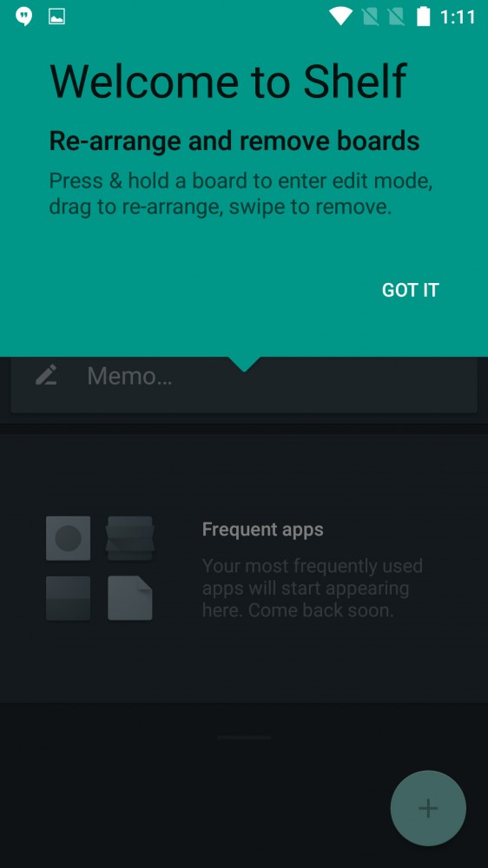488x868 pixels.
Task: Tap the Frequent apps heading
Action: (x=262, y=529)
